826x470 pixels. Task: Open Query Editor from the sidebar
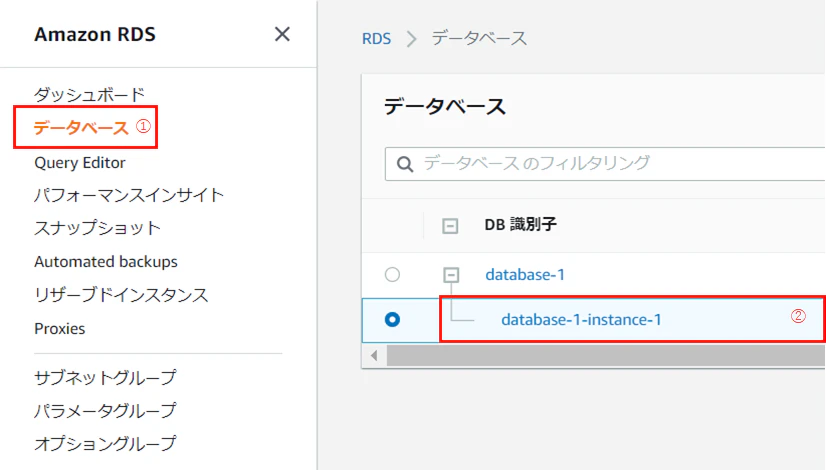pos(80,163)
